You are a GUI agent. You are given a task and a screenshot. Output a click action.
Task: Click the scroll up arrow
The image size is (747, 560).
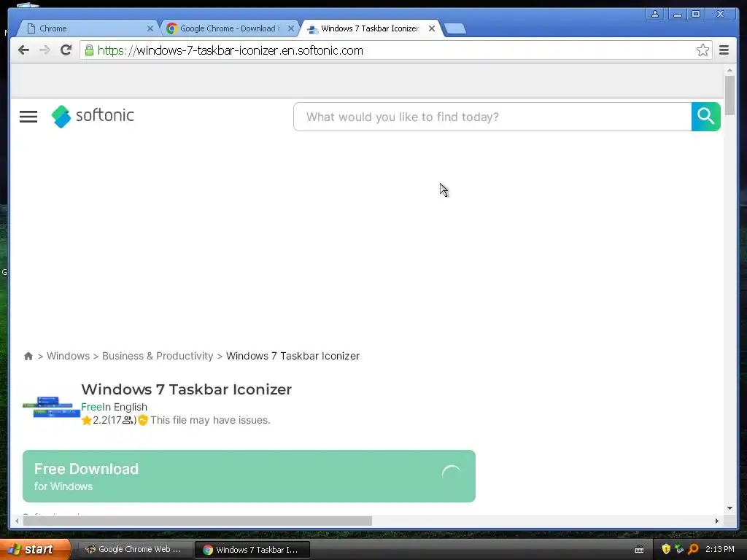point(729,70)
